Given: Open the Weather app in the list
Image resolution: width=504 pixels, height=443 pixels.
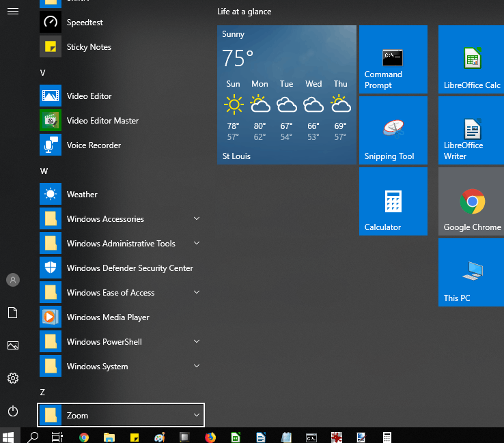Looking at the screenshot, I should pos(121,194).
